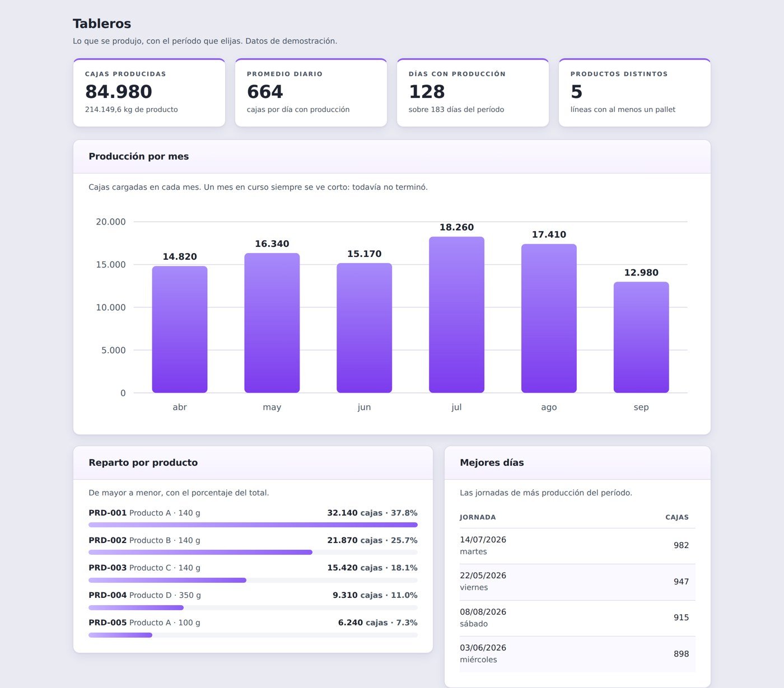Image resolution: width=784 pixels, height=688 pixels.
Task: Select the 84.980 cajas producidas figure
Action: 119,91
